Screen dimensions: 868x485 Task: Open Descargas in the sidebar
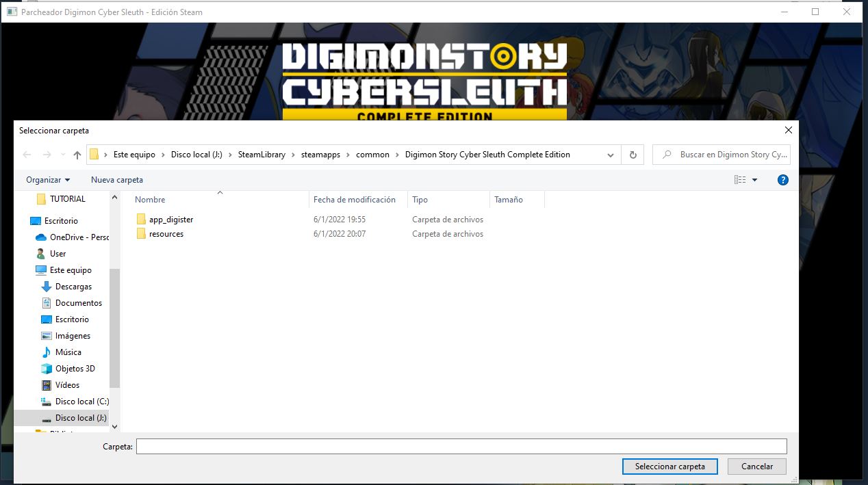[x=73, y=287]
